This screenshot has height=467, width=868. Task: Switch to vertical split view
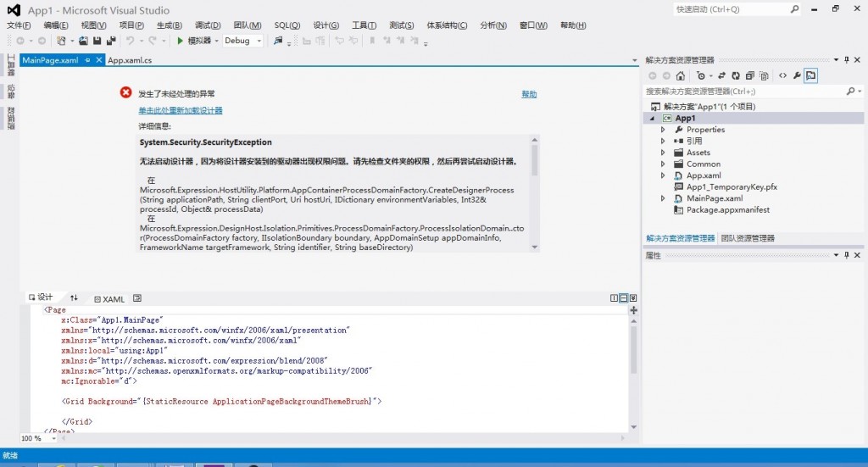[x=614, y=298]
